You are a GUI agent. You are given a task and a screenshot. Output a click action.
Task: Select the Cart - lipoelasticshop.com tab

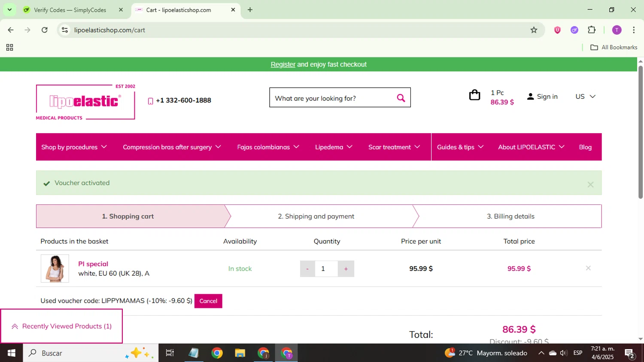point(185,10)
